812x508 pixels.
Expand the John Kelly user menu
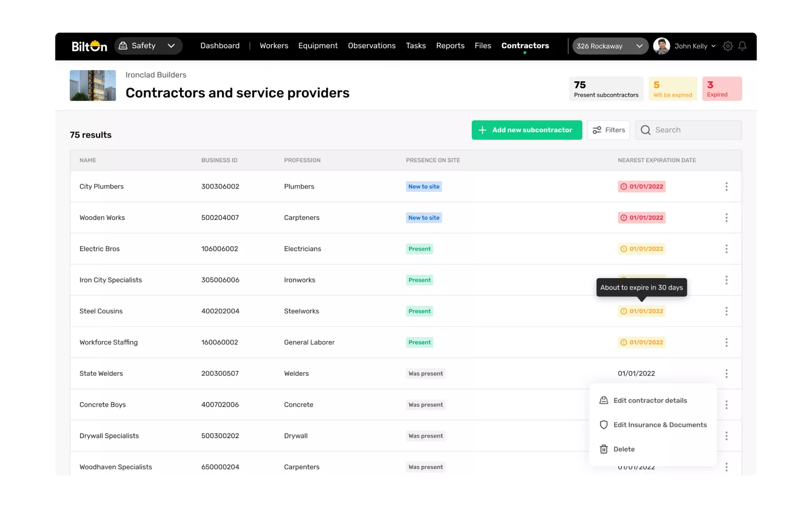click(695, 46)
